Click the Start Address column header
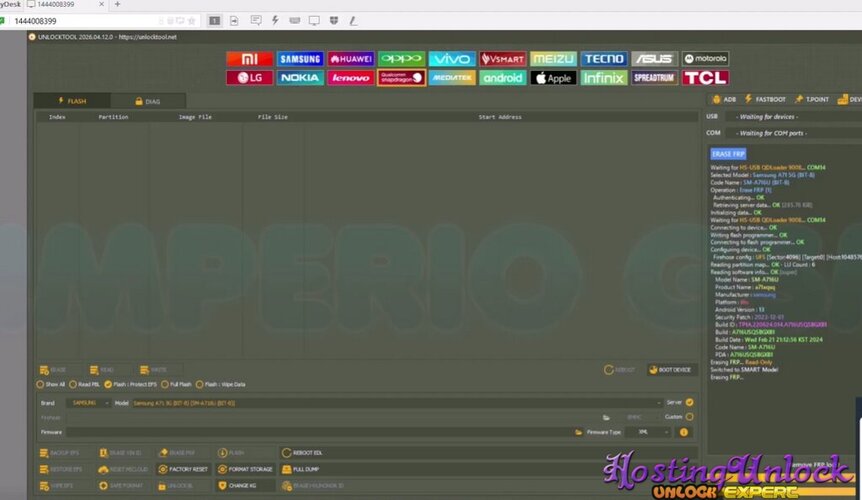Image resolution: width=862 pixels, height=500 pixels. 500,117
